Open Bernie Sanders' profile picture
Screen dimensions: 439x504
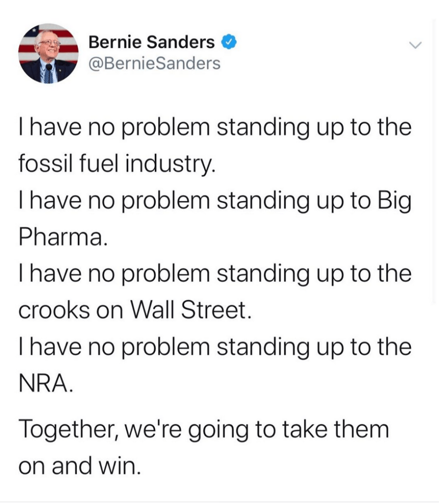(48, 53)
